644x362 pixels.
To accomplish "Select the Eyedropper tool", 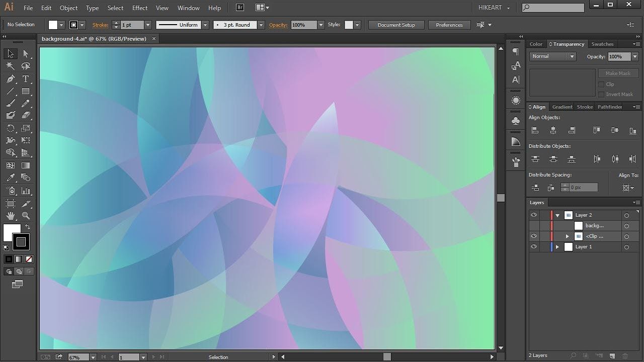I will point(11,177).
